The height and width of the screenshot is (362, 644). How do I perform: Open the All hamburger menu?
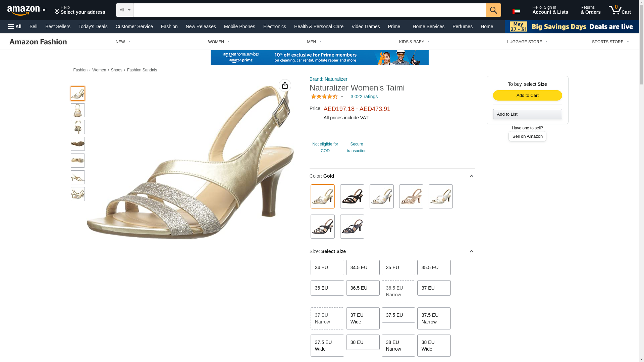pyautogui.click(x=15, y=26)
